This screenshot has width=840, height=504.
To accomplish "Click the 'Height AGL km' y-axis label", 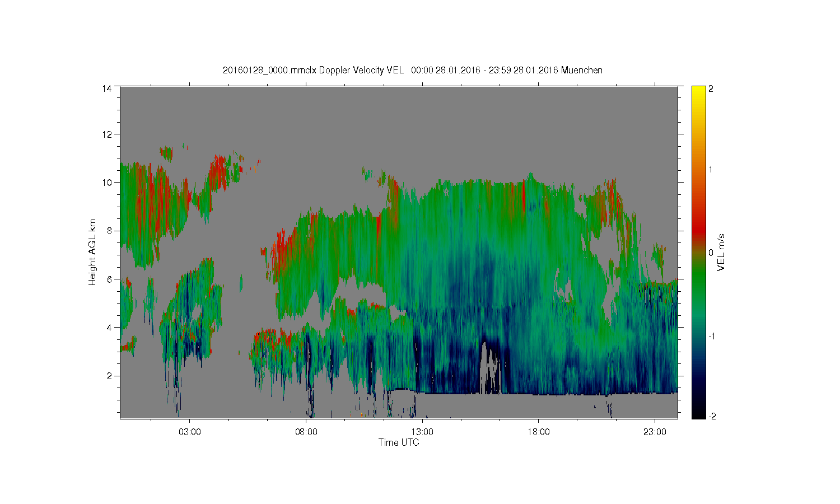I will coord(92,252).
